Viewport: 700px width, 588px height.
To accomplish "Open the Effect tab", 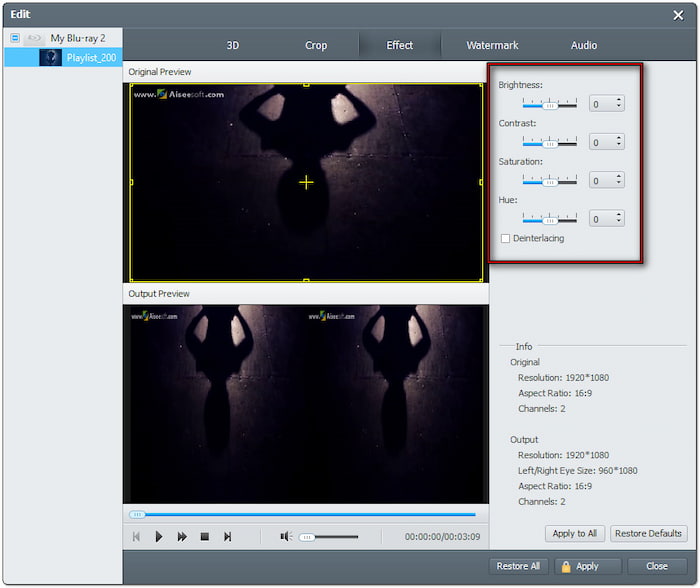I will tap(400, 45).
